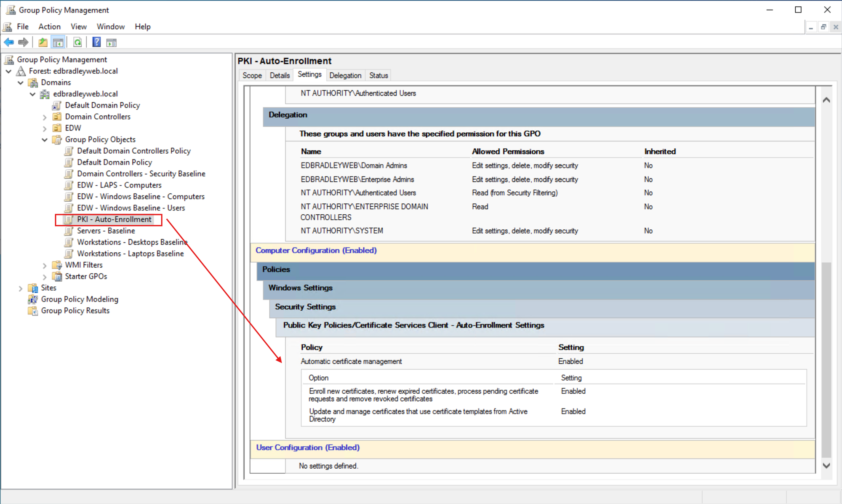Collapse the Forest: edbradleyweb.local node
842x504 pixels.
tap(9, 71)
